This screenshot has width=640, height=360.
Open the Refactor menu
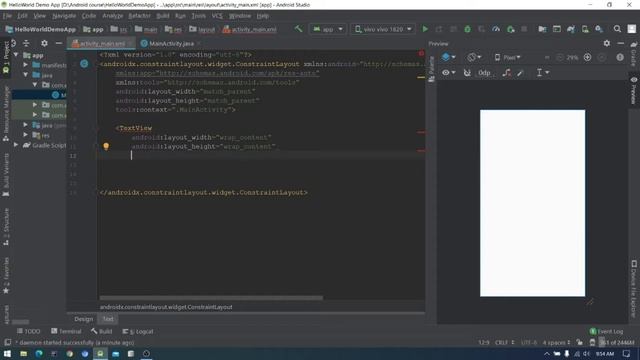(x=140, y=16)
